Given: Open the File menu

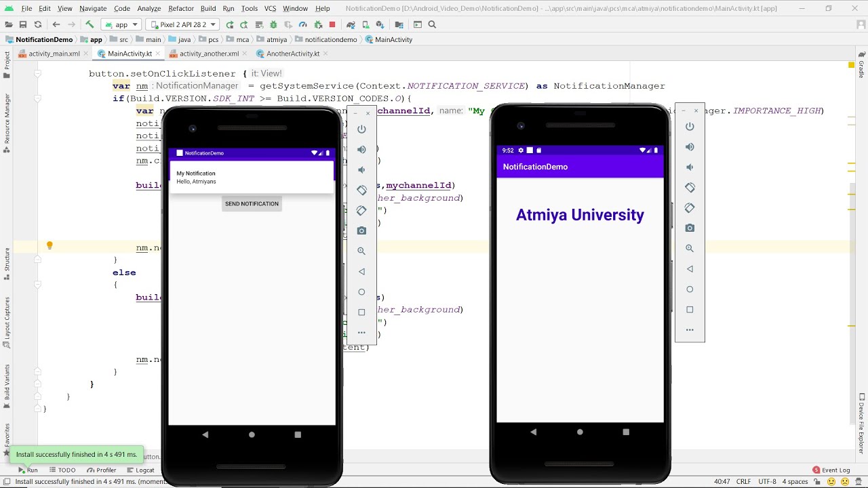Looking at the screenshot, I should point(26,8).
